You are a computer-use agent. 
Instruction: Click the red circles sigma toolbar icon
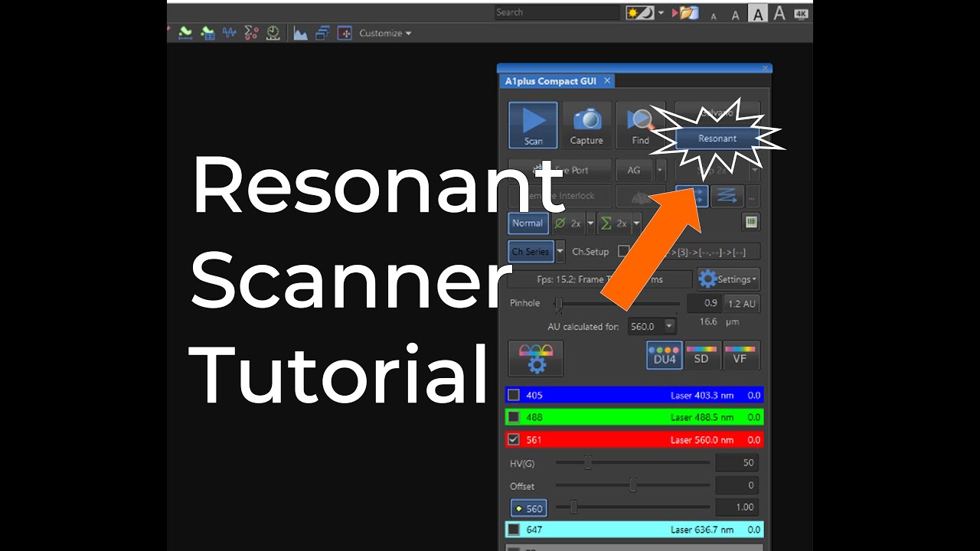pos(251,33)
